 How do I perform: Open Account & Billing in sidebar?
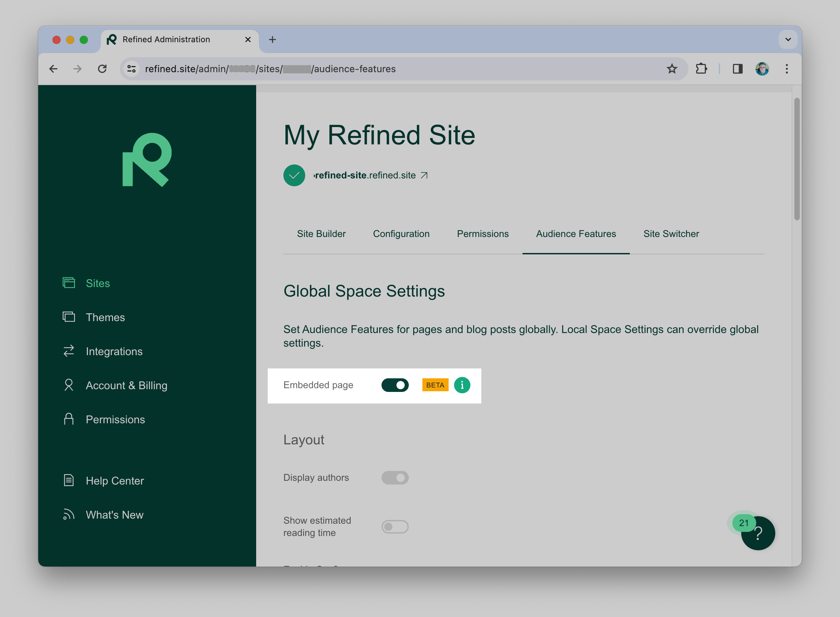pyautogui.click(x=126, y=385)
